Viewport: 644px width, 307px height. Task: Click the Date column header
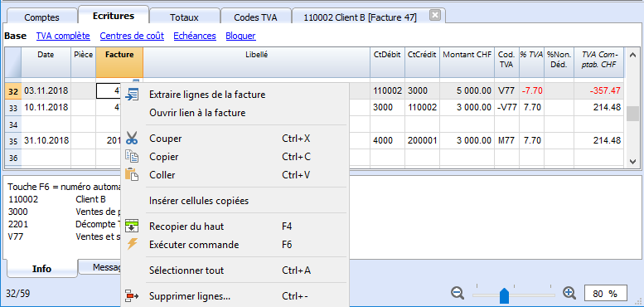pyautogui.click(x=46, y=62)
